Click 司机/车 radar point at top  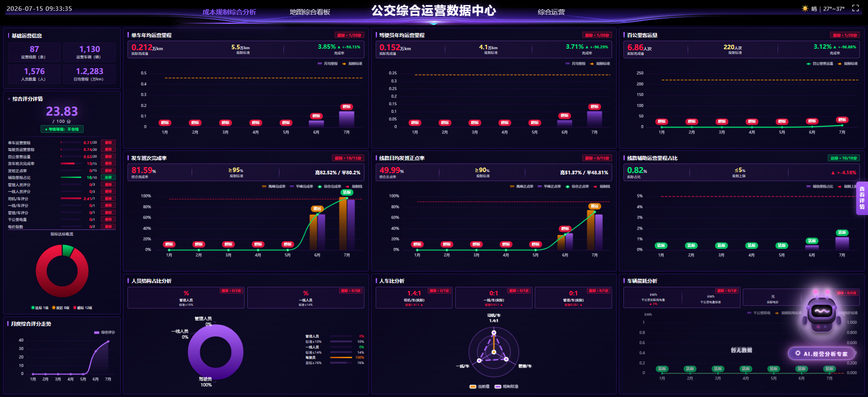(494, 332)
